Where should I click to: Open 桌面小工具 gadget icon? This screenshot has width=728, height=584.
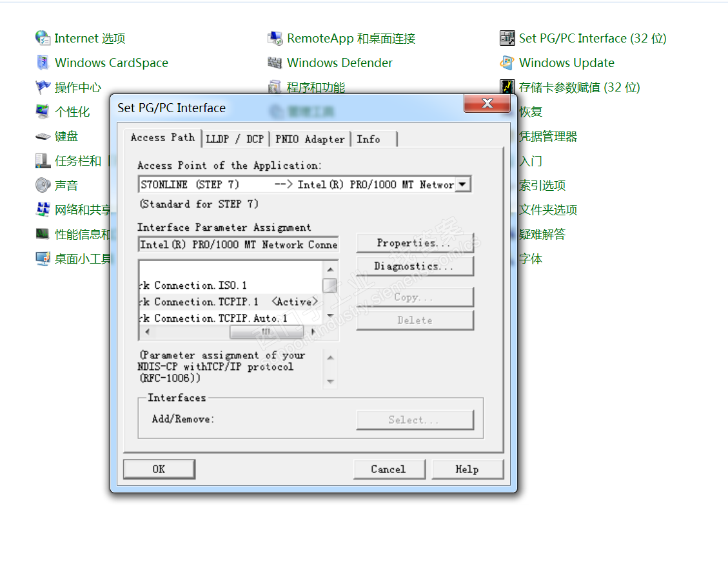tap(43, 258)
